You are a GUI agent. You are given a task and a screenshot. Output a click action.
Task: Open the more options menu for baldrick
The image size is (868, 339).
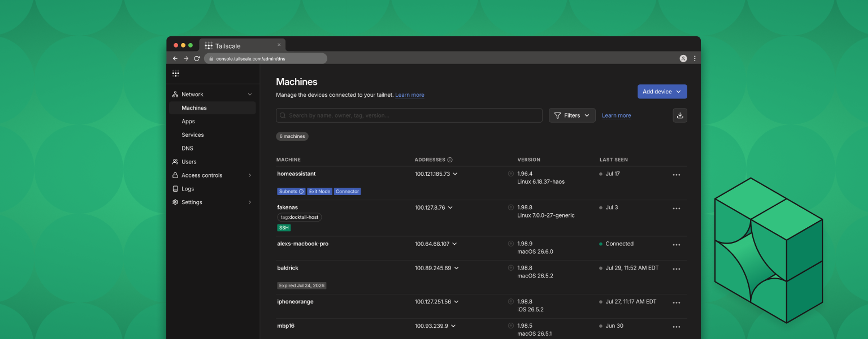coord(676,269)
